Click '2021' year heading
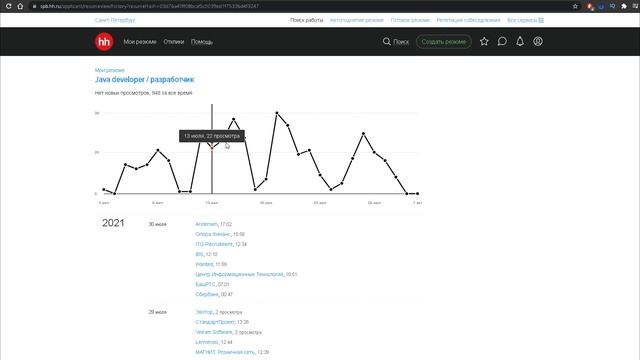This screenshot has height=360, width=640. click(113, 223)
